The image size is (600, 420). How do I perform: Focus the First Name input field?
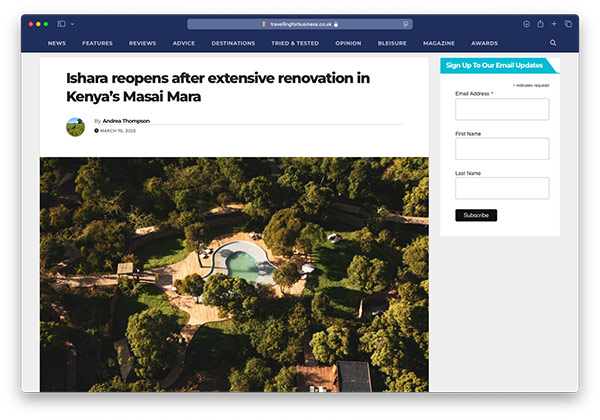(502, 148)
